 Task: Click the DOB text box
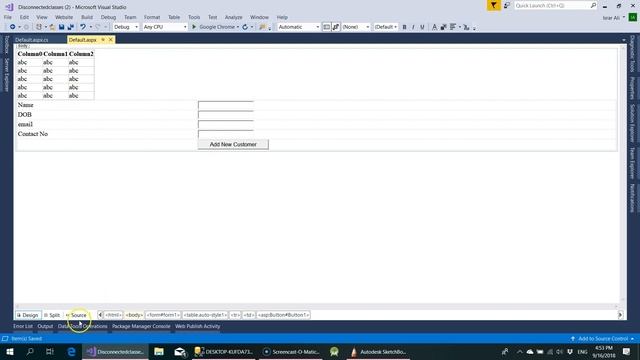(x=226, y=115)
